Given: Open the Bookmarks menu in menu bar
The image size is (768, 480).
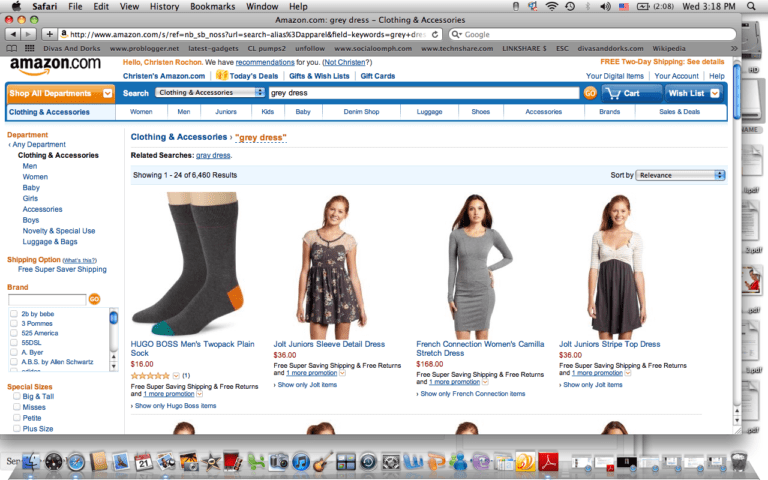Looking at the screenshot, I should [212, 7].
